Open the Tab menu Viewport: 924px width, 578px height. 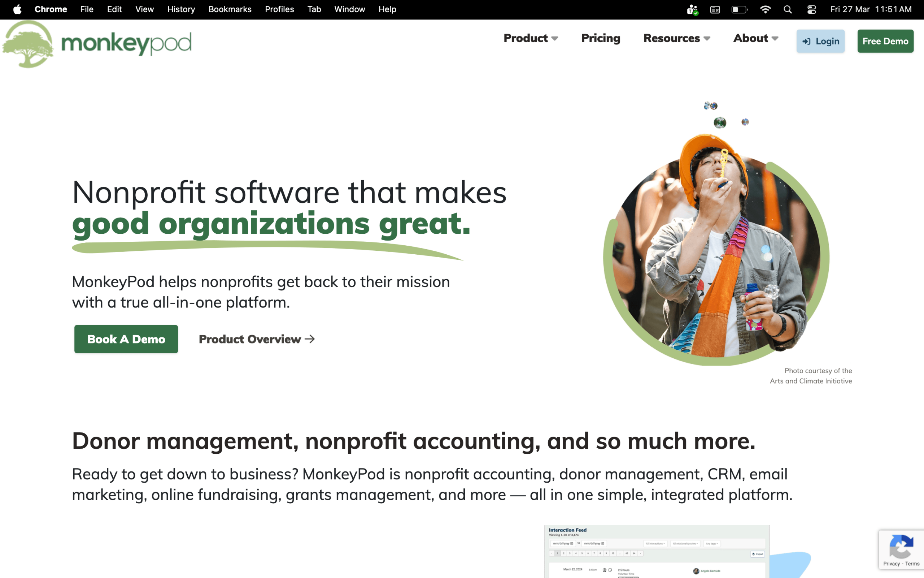click(x=314, y=9)
